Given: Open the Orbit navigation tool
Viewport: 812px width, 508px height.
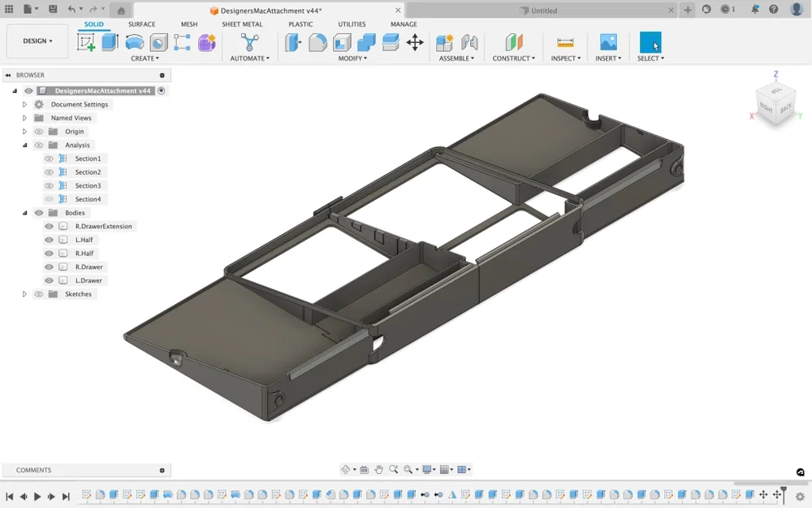Looking at the screenshot, I should (345, 470).
